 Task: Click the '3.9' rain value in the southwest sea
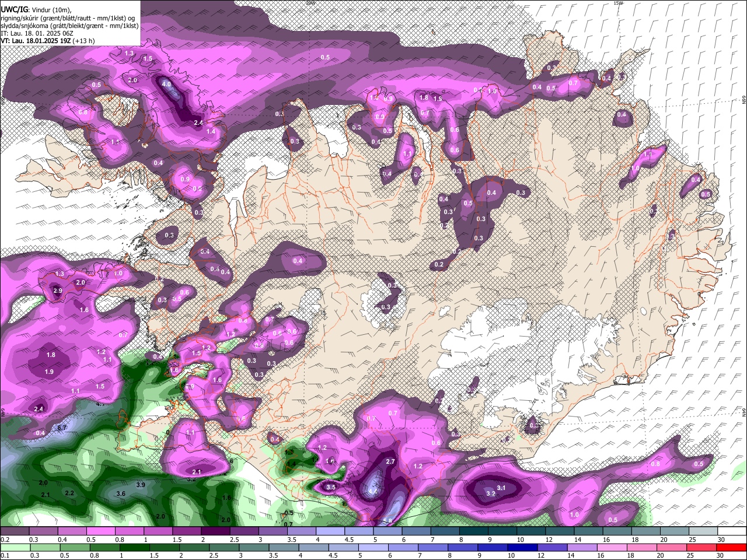point(141,485)
